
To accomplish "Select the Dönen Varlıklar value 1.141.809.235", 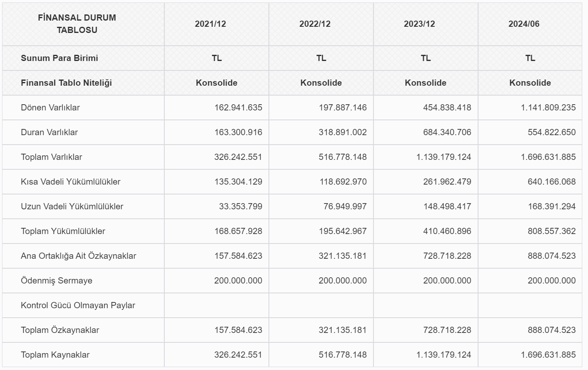I will pyautogui.click(x=548, y=108).
